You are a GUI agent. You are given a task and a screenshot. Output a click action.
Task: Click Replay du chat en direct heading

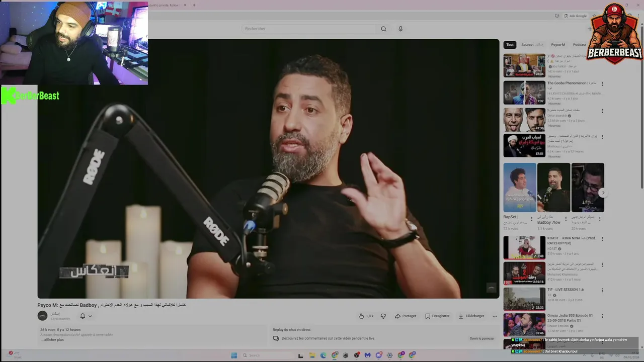[x=291, y=330]
